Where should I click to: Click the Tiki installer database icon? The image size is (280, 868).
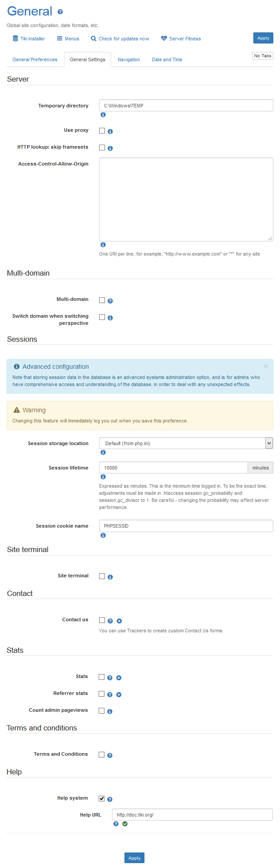(x=16, y=39)
